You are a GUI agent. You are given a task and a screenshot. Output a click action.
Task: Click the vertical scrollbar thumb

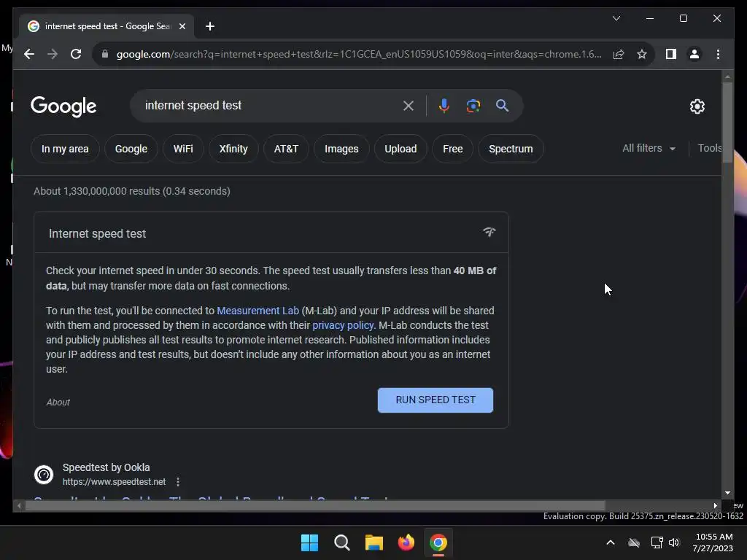point(727,122)
